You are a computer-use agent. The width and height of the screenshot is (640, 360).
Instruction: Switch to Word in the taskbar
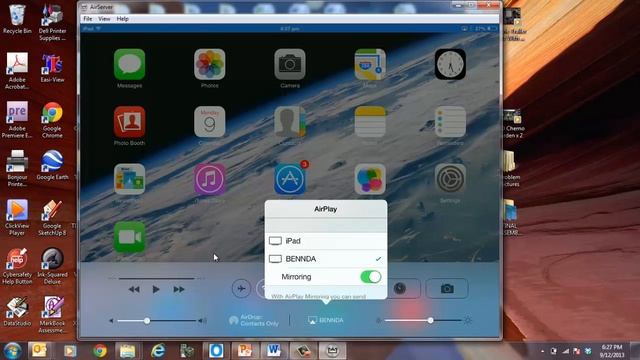pos(273,351)
